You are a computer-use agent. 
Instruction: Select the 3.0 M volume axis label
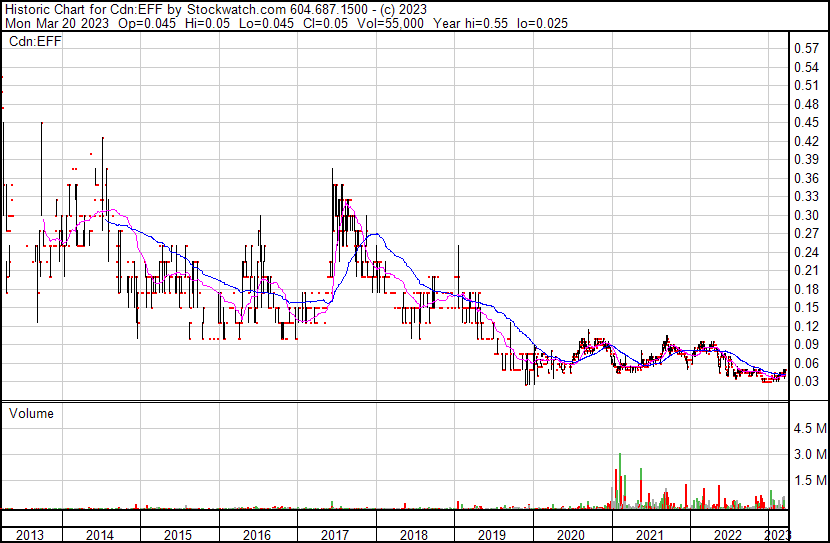point(809,455)
